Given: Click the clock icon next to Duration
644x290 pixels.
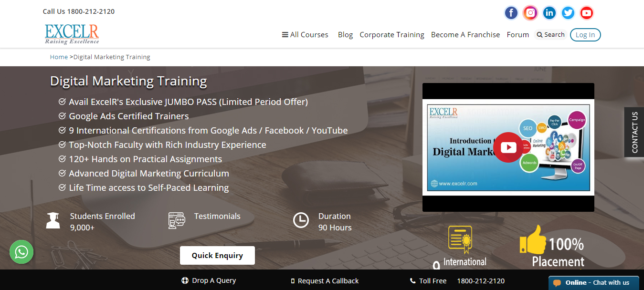Looking at the screenshot, I should tap(301, 220).
